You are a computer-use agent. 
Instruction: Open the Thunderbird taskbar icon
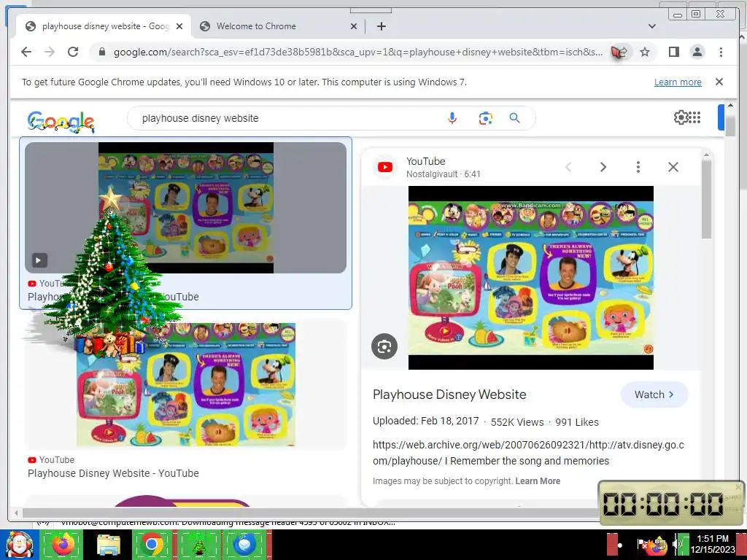245,544
